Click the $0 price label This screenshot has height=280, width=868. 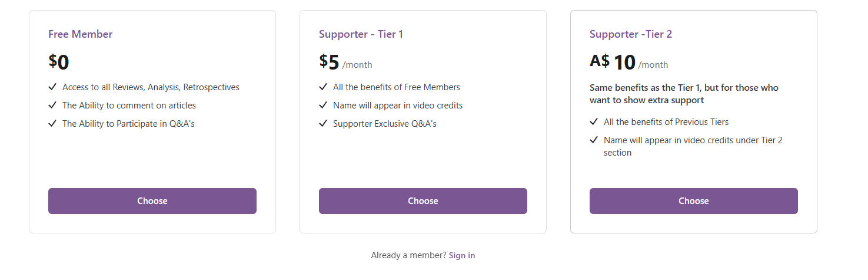coord(59,62)
